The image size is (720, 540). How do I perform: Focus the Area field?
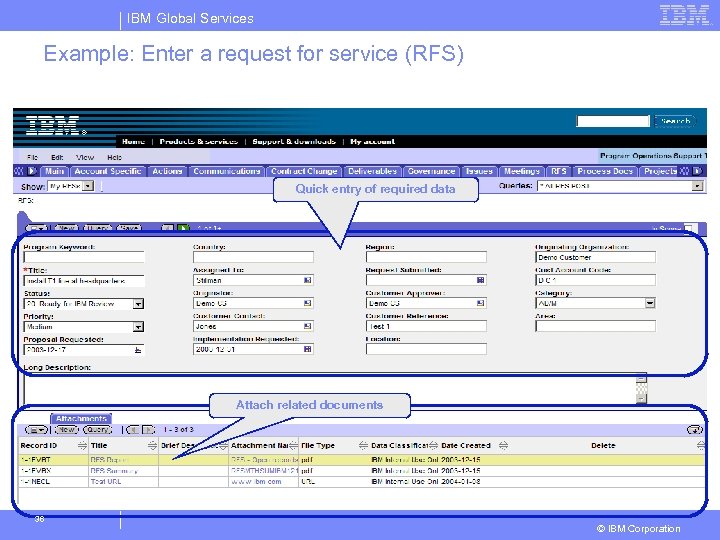(596, 326)
